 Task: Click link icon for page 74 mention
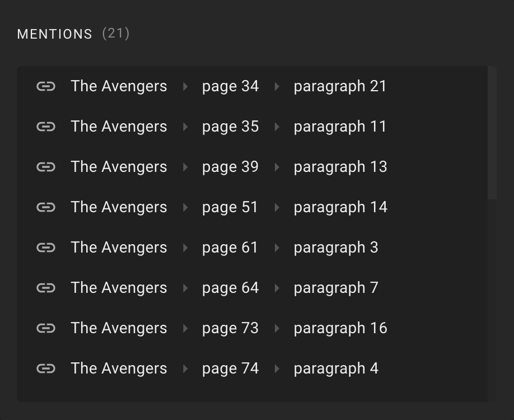coord(46,368)
